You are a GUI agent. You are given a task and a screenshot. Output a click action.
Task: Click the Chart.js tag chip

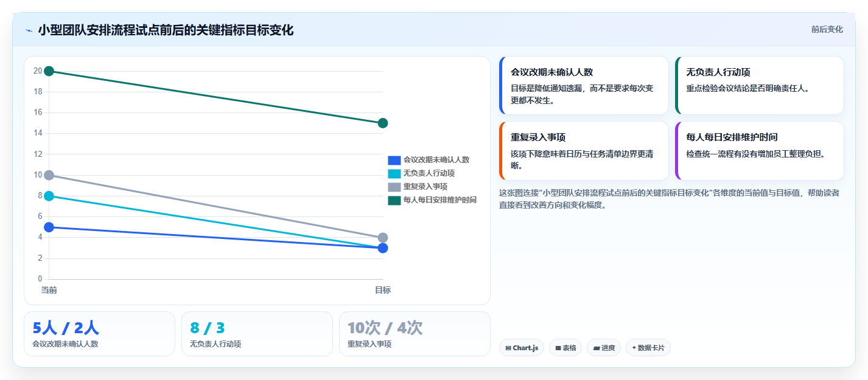pyautogui.click(x=522, y=348)
